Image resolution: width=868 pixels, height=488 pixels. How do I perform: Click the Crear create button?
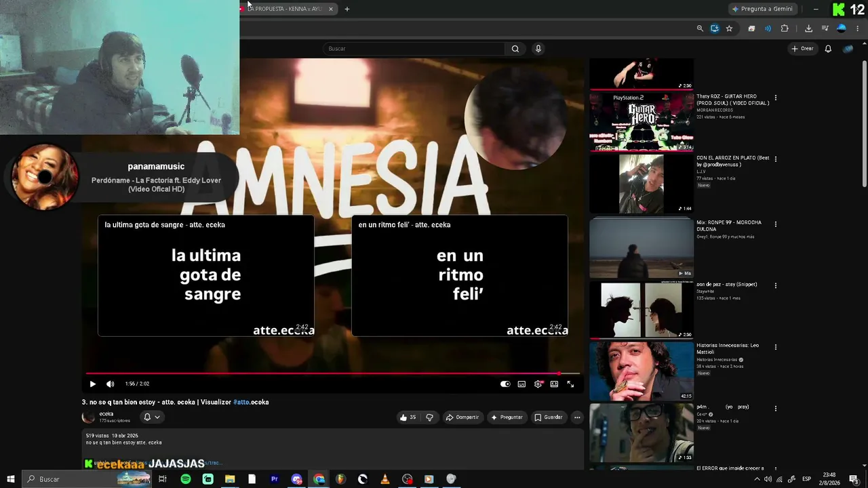(802, 49)
